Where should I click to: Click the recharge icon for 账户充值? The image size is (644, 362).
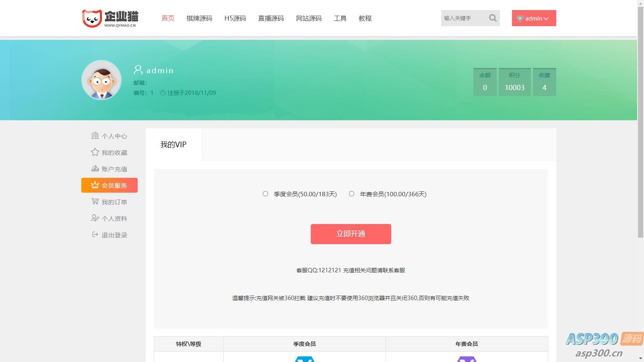tap(95, 169)
